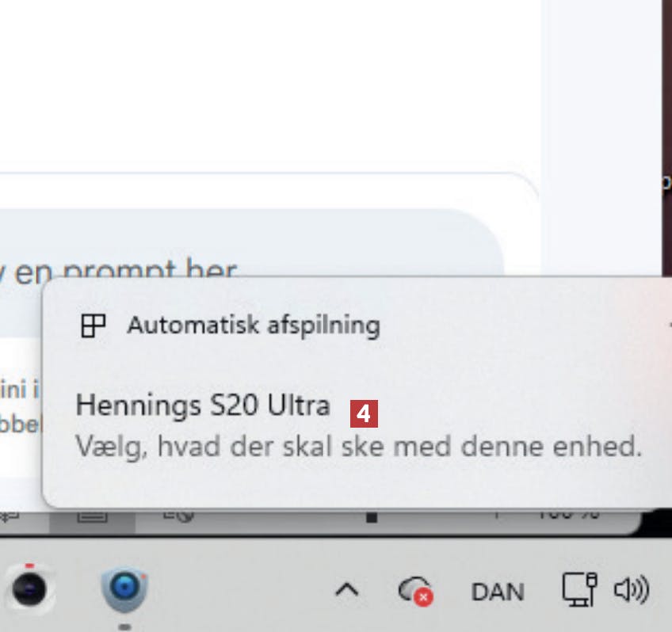The width and height of the screenshot is (672, 632).
Task: Select the Hennings S20 Ultra device name
Action: [203, 405]
